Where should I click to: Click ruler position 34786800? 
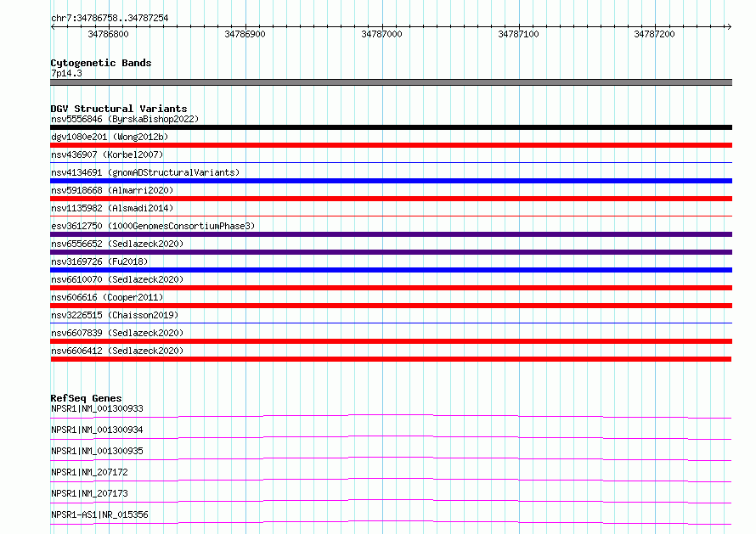pyautogui.click(x=109, y=34)
